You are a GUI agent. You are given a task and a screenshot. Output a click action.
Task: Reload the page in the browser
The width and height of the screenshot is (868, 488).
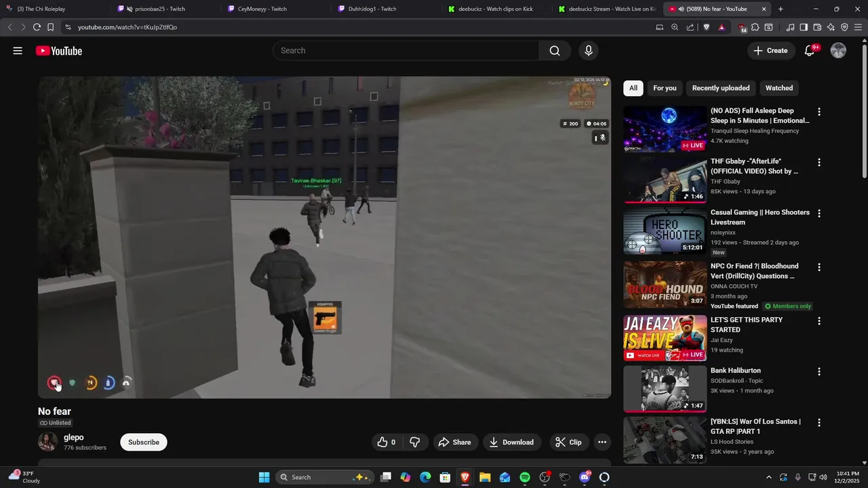point(37,27)
